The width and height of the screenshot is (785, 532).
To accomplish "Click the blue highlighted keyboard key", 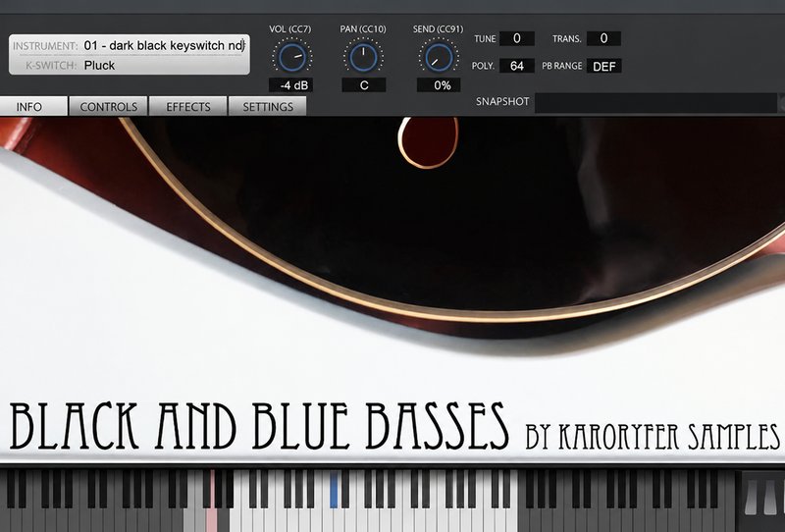I will 334,489.
